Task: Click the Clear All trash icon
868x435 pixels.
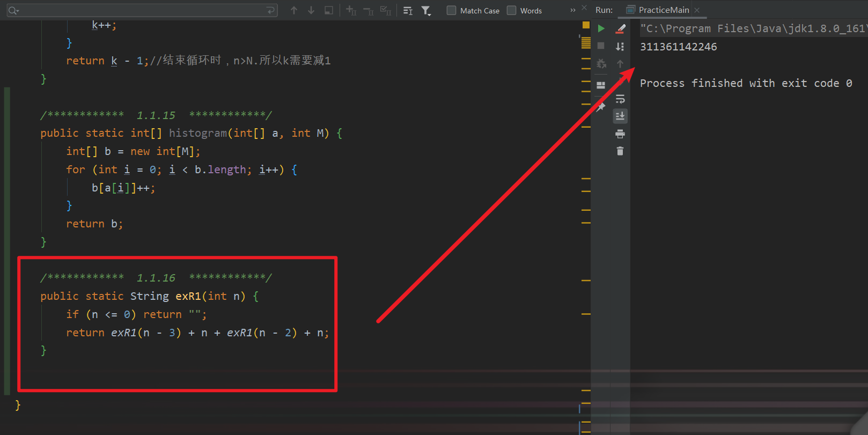Action: coord(620,151)
